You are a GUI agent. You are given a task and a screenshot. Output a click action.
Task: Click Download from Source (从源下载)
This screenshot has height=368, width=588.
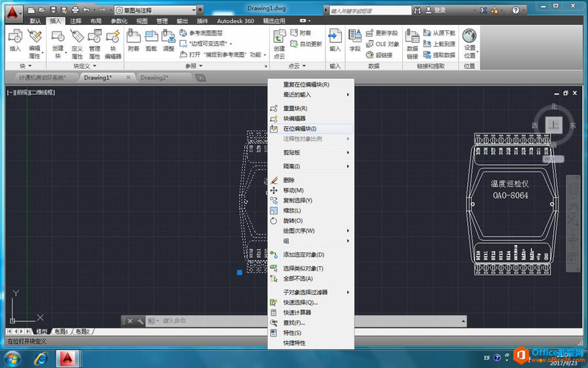tap(439, 33)
